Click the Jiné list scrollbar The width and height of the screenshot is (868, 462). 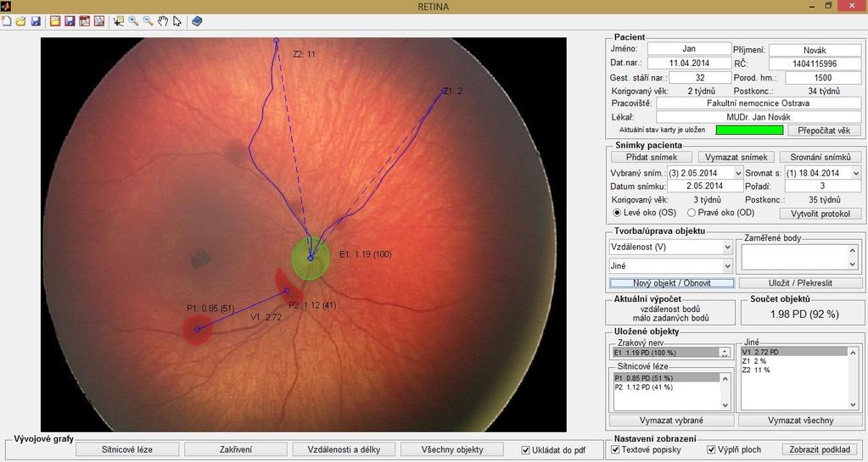point(854,378)
